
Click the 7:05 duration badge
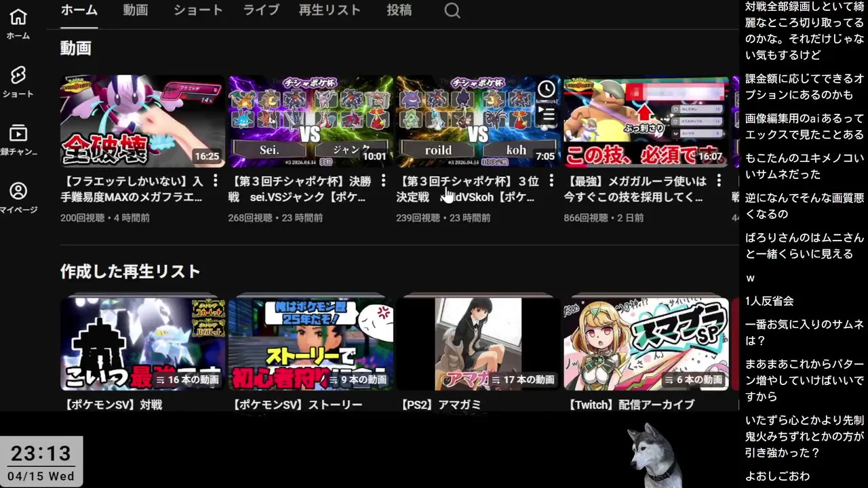coord(545,156)
